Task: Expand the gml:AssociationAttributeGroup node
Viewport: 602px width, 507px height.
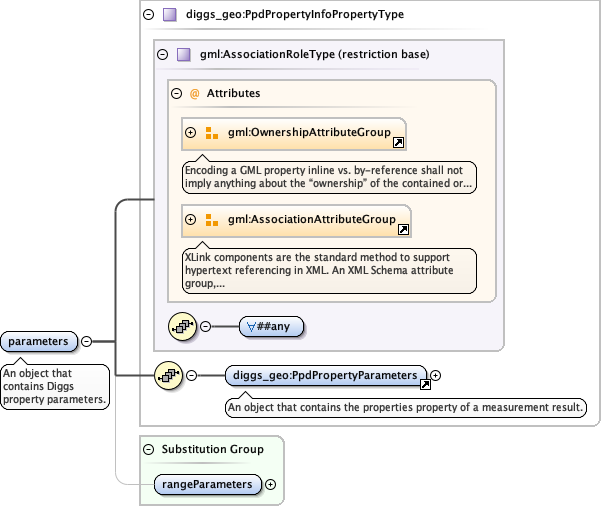Action: [x=190, y=219]
